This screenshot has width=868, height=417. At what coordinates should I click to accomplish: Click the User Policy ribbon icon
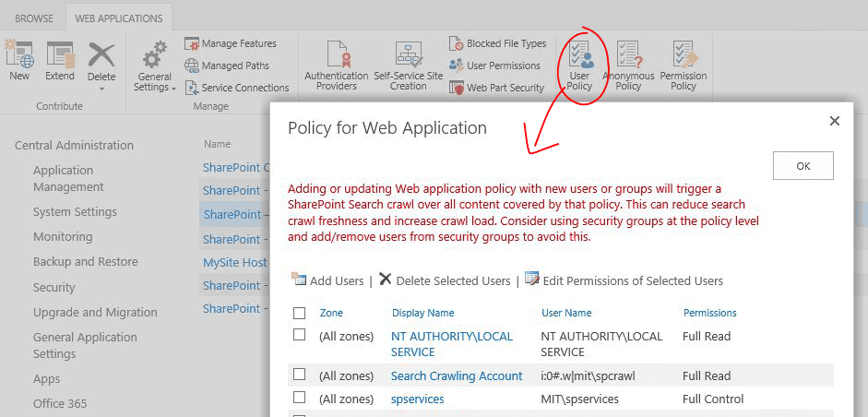579,54
